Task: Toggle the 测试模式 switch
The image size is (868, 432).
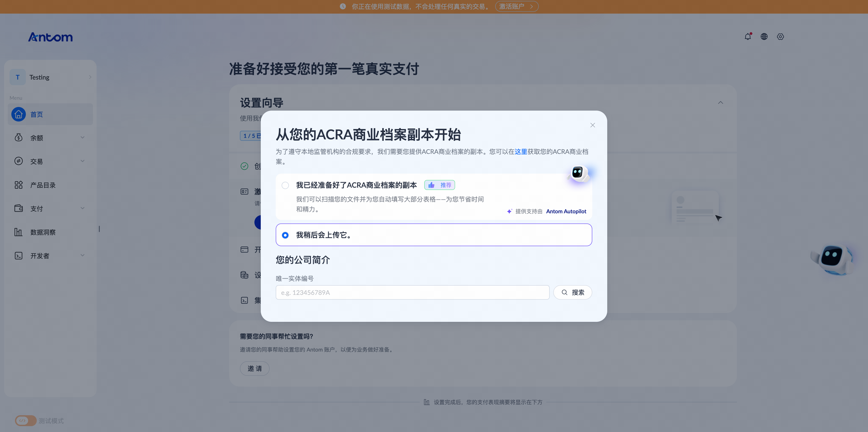Action: coord(26,420)
